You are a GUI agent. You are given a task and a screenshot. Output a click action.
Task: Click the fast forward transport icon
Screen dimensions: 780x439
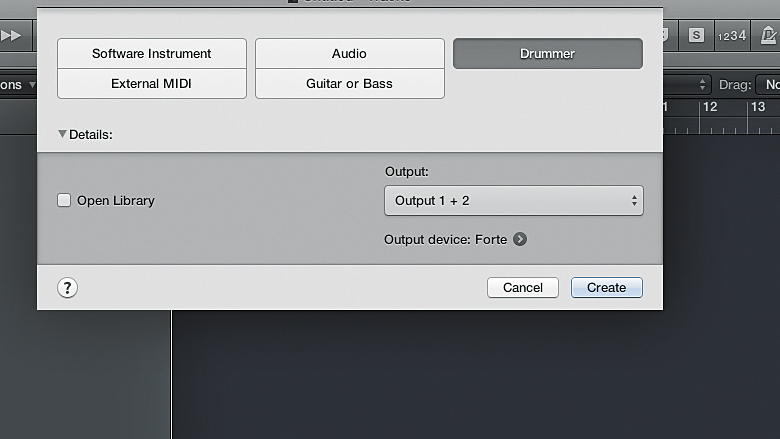(11, 35)
